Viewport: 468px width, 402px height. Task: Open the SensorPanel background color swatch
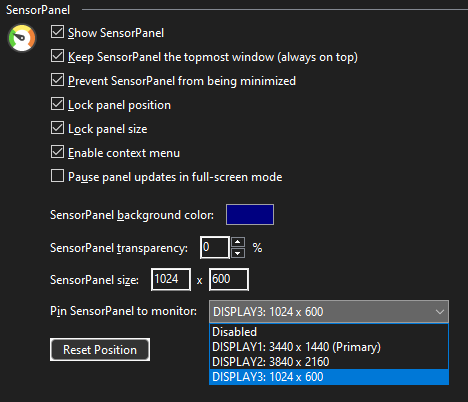pos(250,215)
